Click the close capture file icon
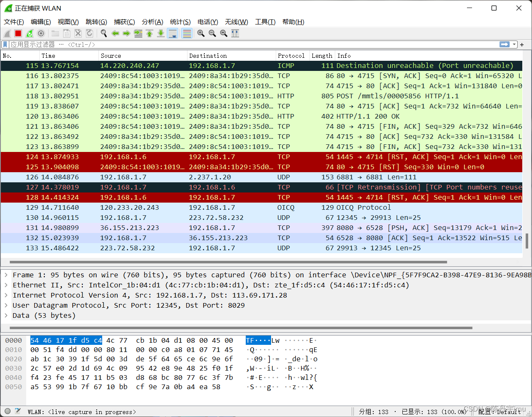532x417 pixels. 78,33
